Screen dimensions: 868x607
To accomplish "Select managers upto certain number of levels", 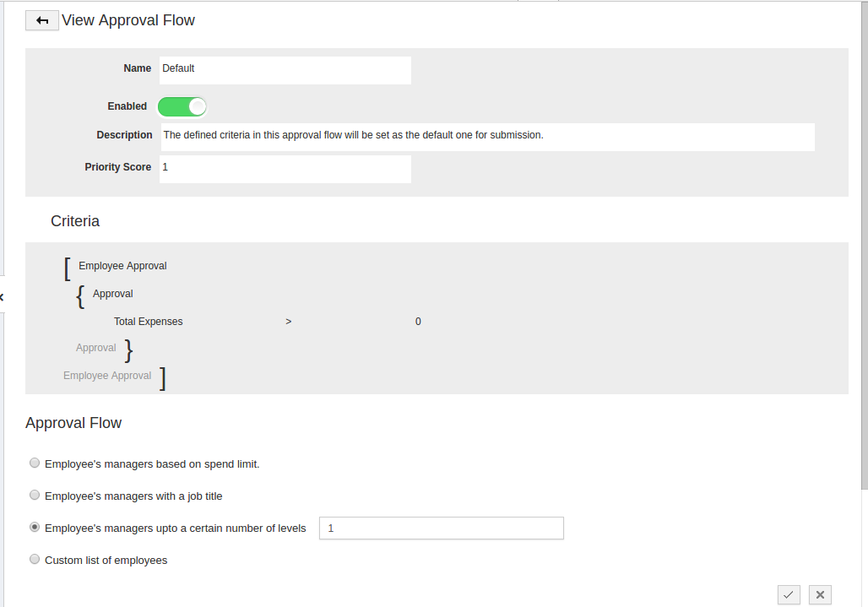I will tap(35, 527).
